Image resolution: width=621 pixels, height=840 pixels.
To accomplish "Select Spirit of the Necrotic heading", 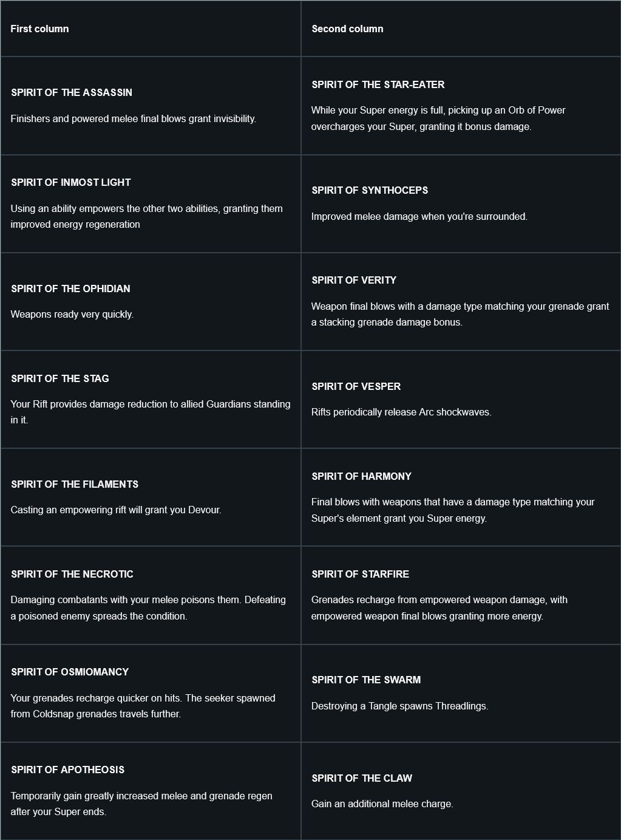I will pyautogui.click(x=72, y=574).
